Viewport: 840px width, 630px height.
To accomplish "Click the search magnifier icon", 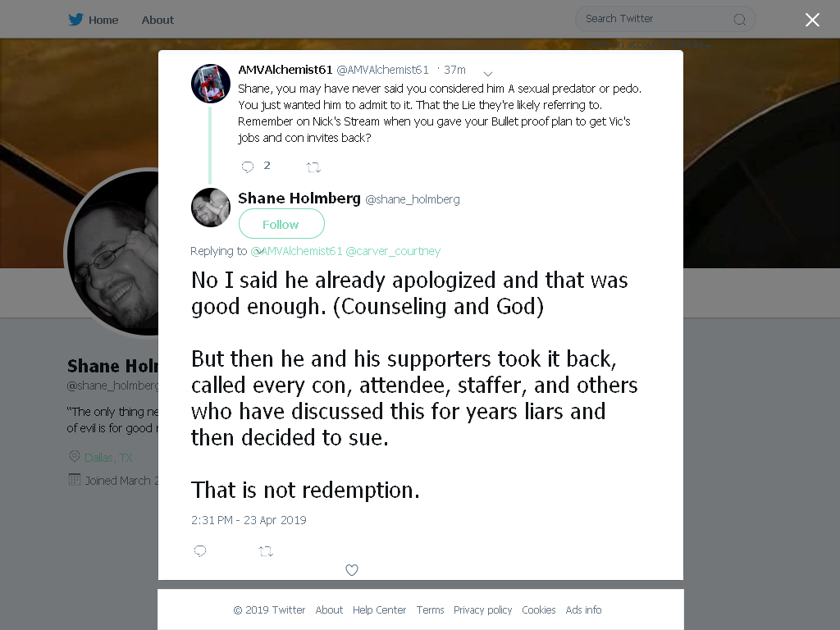I will tap(739, 20).
